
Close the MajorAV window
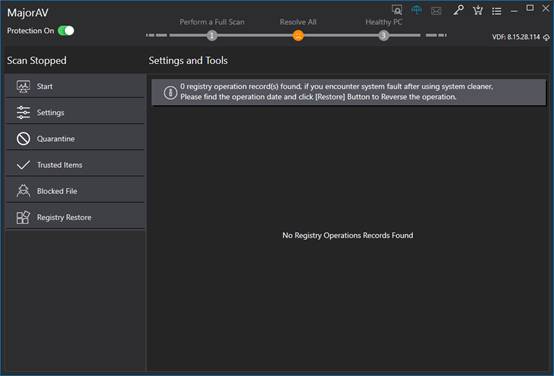(x=546, y=8)
